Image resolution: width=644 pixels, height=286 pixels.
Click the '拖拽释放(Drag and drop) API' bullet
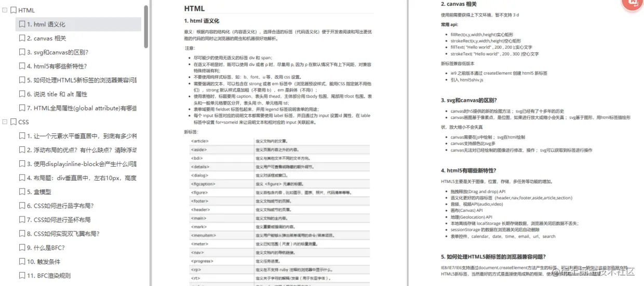click(x=478, y=191)
